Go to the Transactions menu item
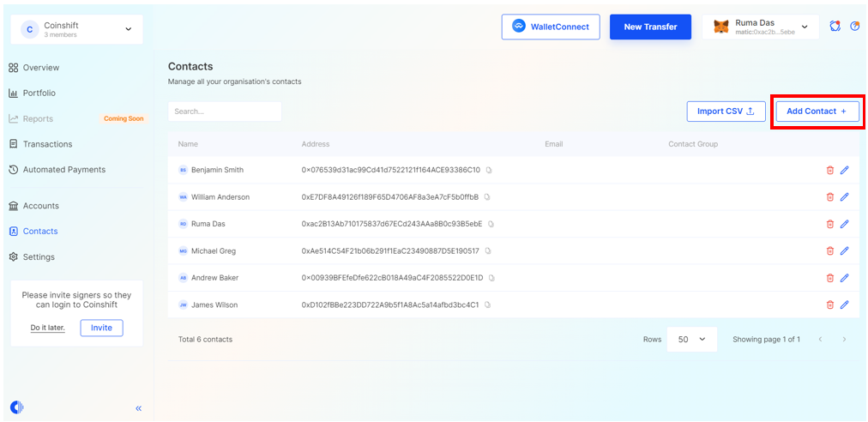This screenshot has width=868, height=422. [x=47, y=144]
